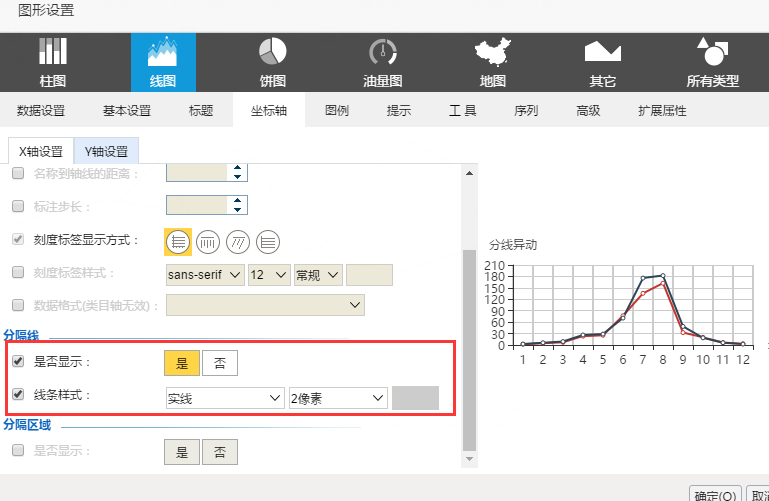
Task: Open 实线 line type dropdown
Action: click(225, 398)
